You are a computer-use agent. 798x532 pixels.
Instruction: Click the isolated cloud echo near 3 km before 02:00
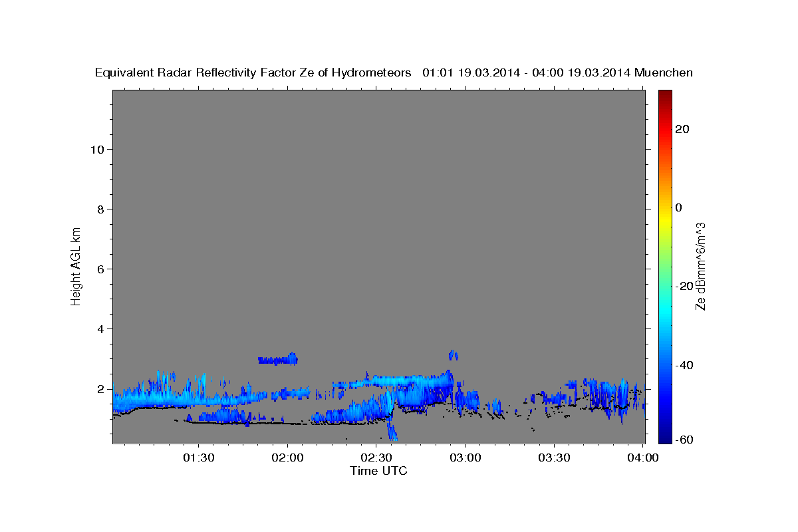[x=278, y=359]
